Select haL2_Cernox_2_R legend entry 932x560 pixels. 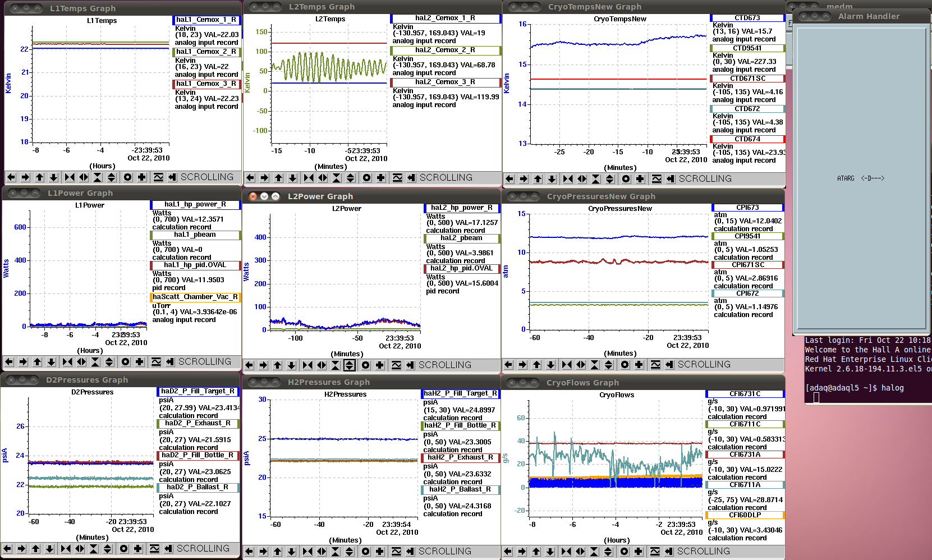coord(445,51)
